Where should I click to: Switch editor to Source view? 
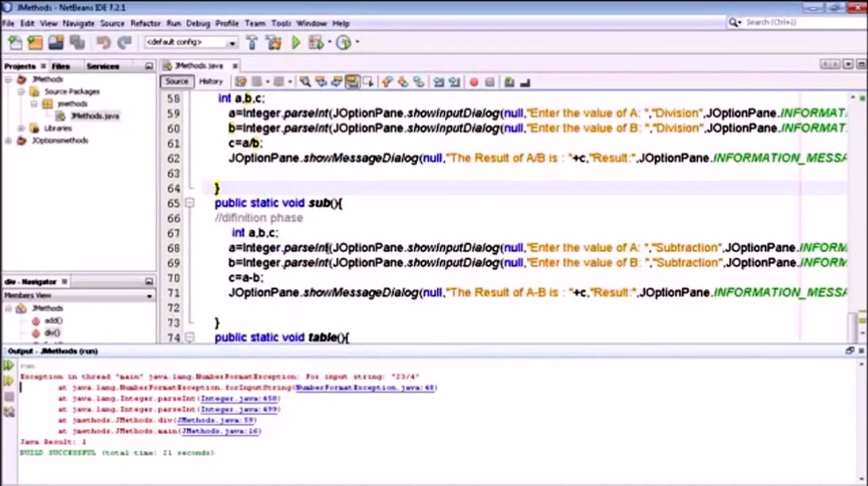coord(177,82)
